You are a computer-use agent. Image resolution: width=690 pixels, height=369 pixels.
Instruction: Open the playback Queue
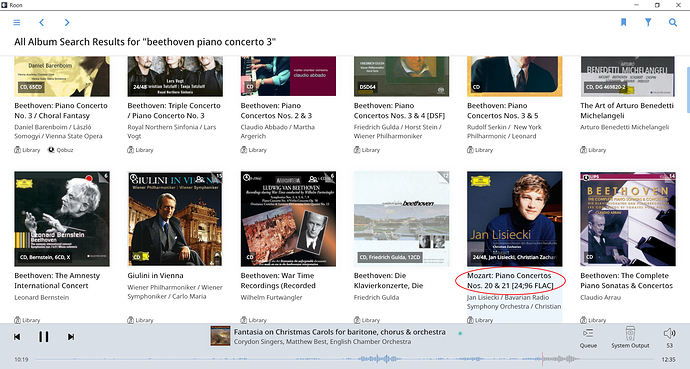pyautogui.click(x=588, y=338)
